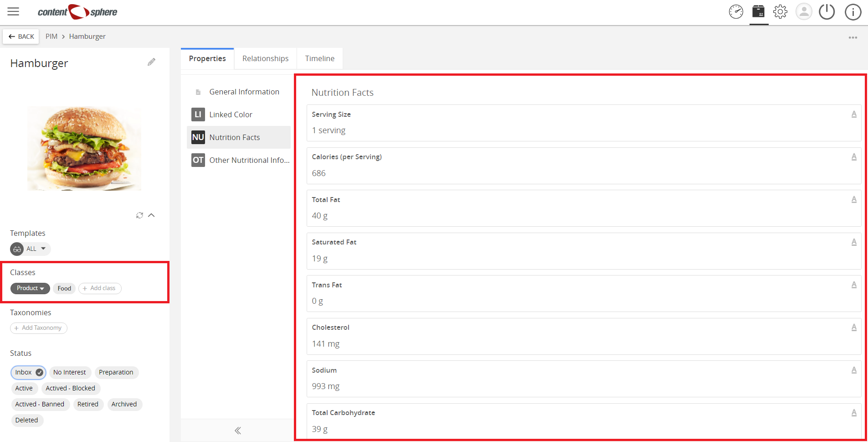Edit the Hamburger name pencil icon
This screenshot has width=868, height=442.
click(x=152, y=62)
